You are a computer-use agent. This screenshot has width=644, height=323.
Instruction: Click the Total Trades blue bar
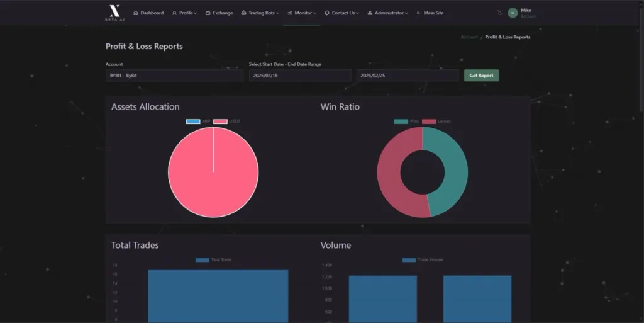click(x=218, y=297)
